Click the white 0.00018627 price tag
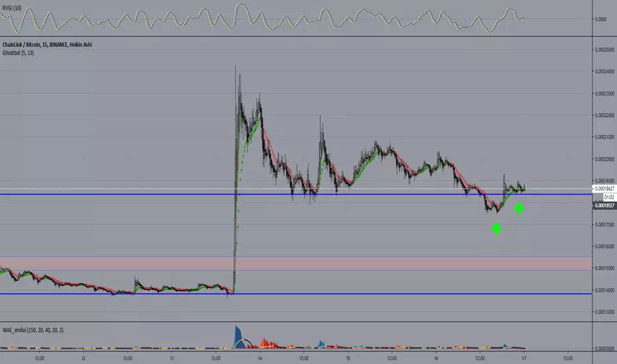The height and width of the screenshot is (364, 617). coord(604,189)
